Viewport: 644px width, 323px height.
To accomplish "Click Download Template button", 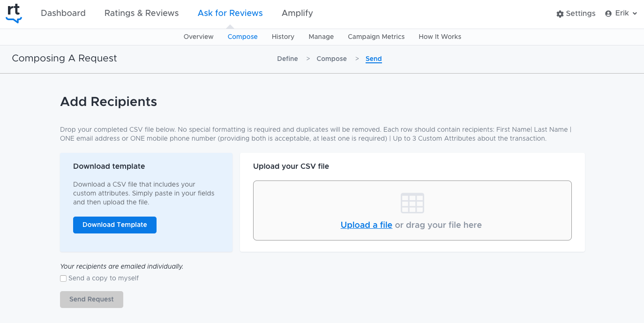I will coord(115,225).
